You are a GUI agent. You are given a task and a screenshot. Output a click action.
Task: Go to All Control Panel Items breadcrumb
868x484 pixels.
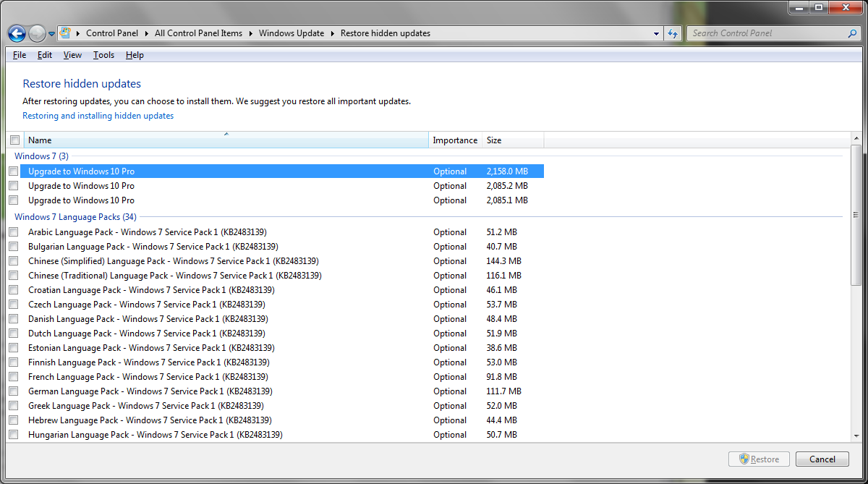(x=198, y=33)
